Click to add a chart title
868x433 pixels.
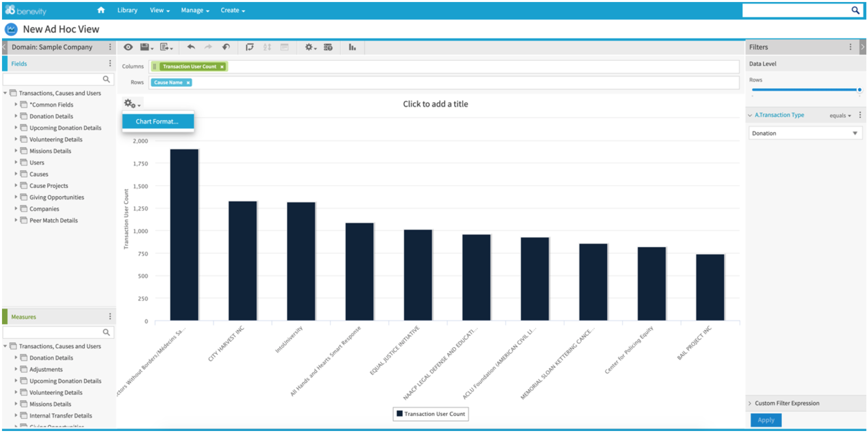coord(435,104)
